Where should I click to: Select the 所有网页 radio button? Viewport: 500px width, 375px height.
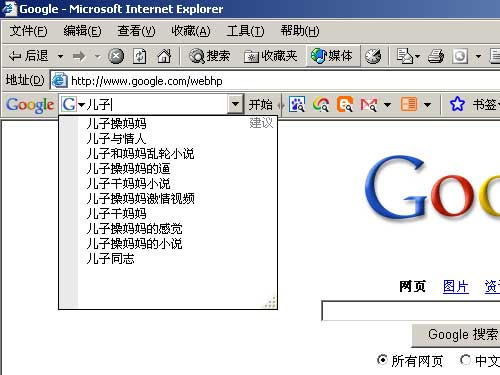pyautogui.click(x=382, y=360)
